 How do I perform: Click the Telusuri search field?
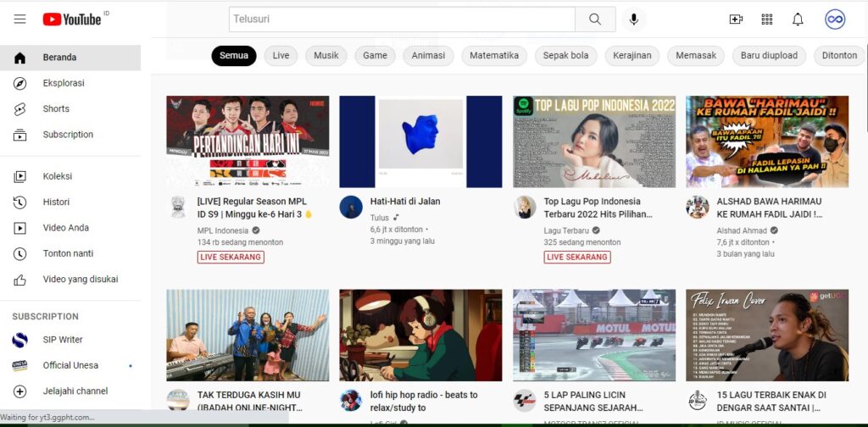(402, 19)
